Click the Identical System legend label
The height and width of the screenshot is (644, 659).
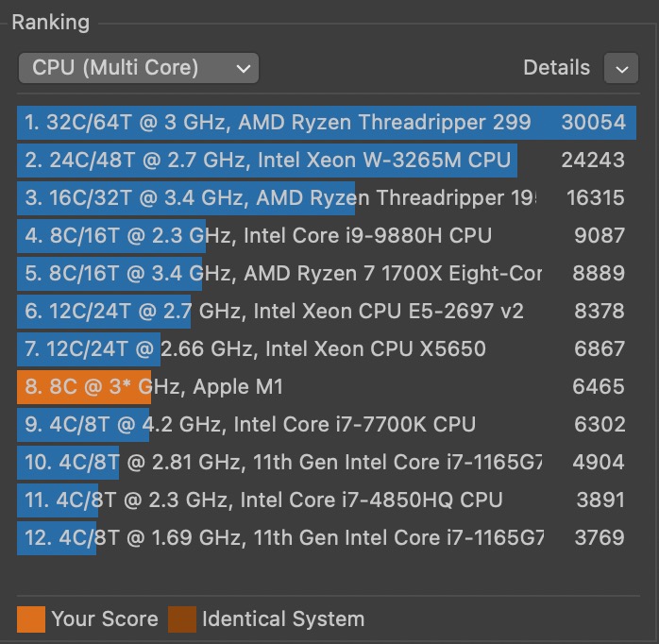pos(283,619)
